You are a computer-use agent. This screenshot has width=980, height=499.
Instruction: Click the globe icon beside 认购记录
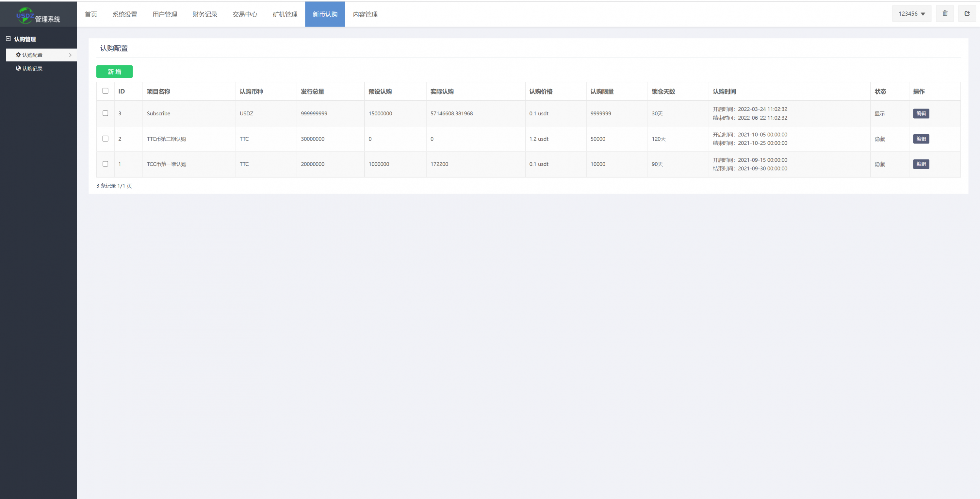pyautogui.click(x=18, y=68)
